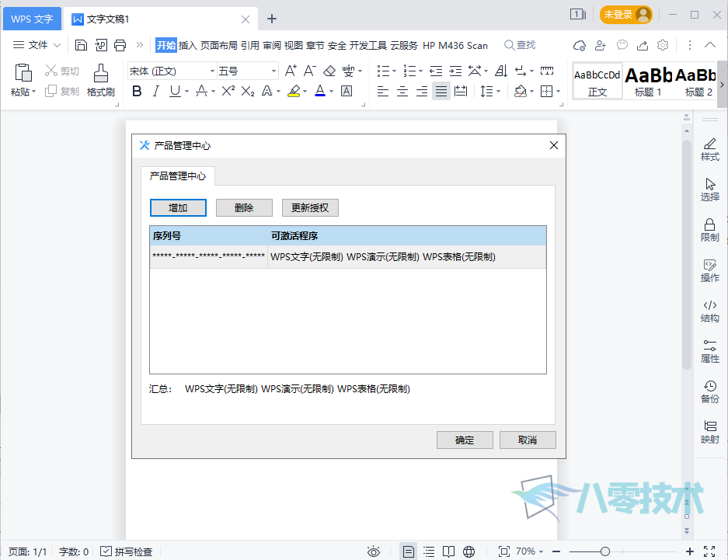Open the 结构 sidebar icon

(x=710, y=311)
